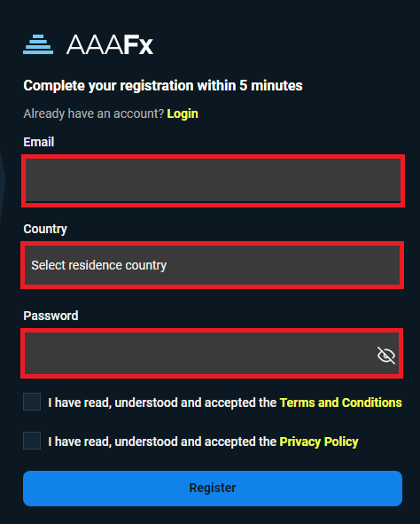Click the 'Complete your registration' heading
Screen dimensions: 420x524
point(163,86)
